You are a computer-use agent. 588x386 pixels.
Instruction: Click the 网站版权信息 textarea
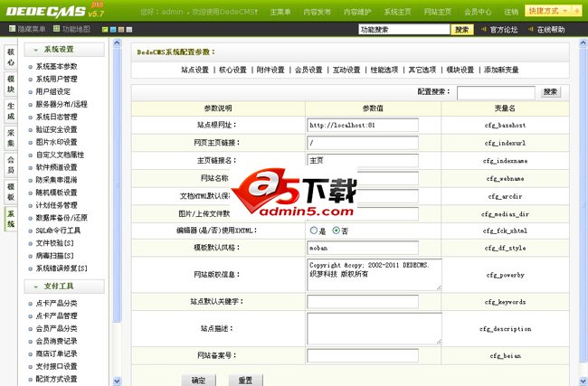point(375,275)
